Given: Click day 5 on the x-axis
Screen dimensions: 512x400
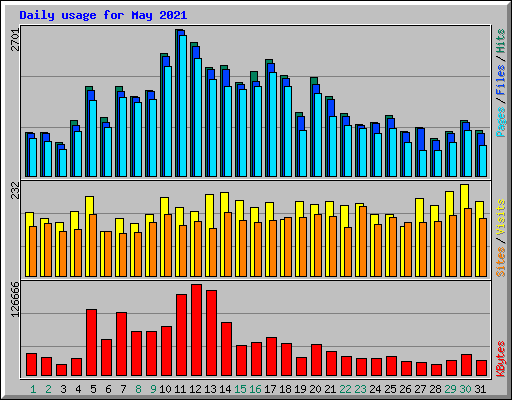Looking at the screenshot, I should [x=93, y=389].
